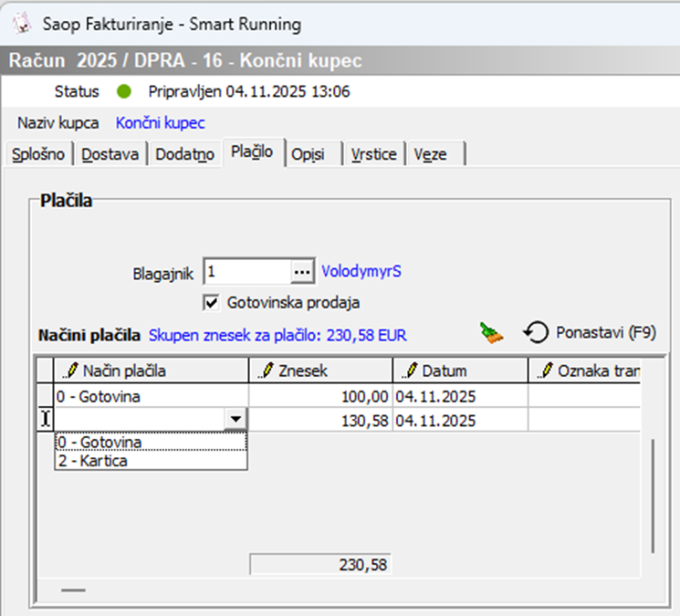
Task: Switch to the Dodatno tab
Action: 184,154
